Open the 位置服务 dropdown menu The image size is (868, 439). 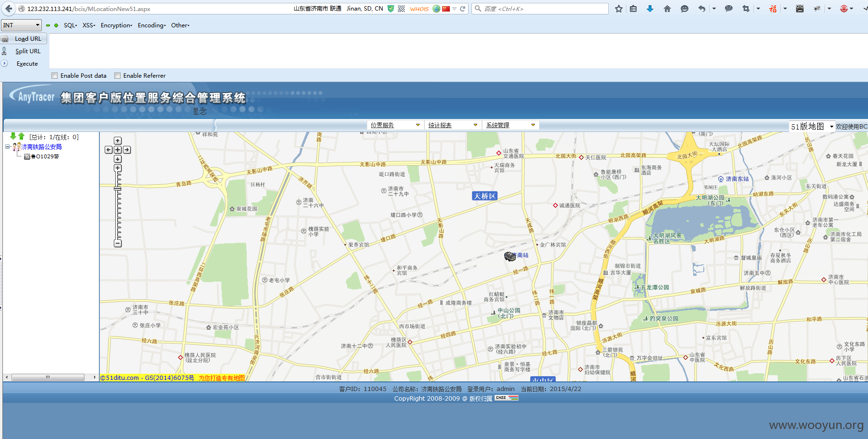click(395, 125)
